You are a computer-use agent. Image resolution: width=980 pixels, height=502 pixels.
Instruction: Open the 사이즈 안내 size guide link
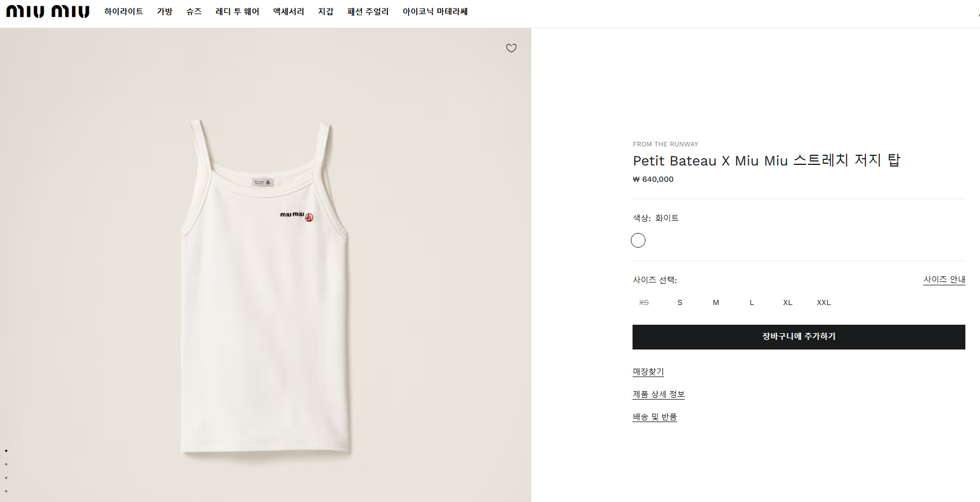point(944,279)
